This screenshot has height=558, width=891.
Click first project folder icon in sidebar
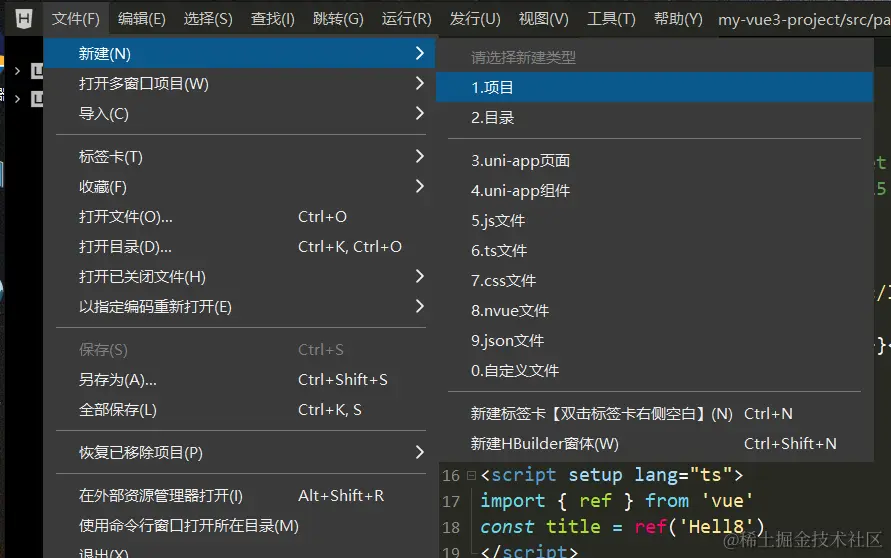(37, 71)
